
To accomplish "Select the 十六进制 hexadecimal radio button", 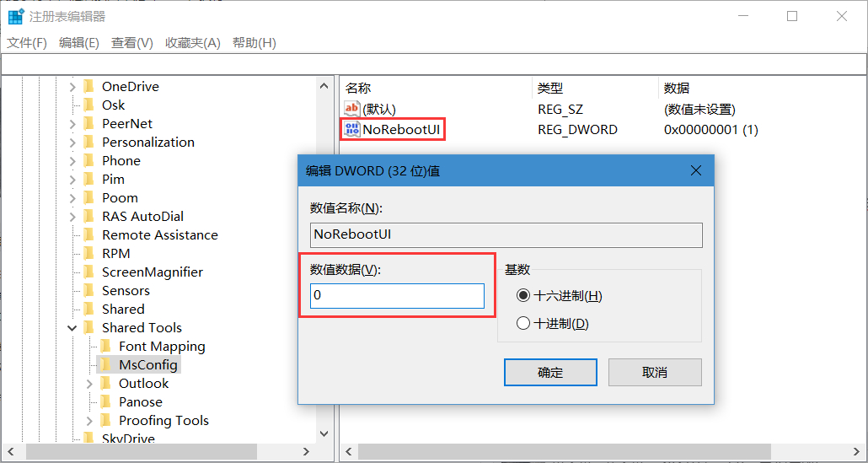I will 523,296.
